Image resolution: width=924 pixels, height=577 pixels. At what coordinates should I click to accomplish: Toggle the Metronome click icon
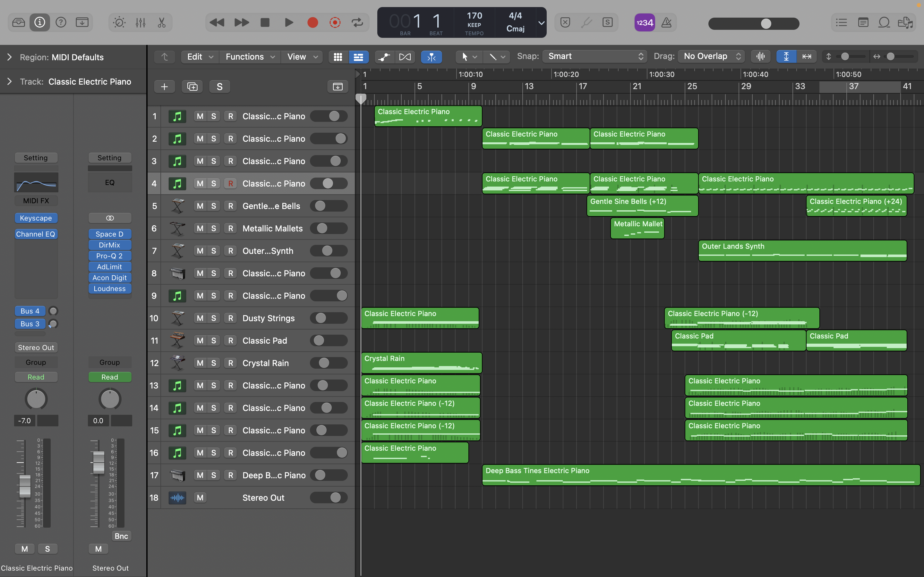[x=666, y=23]
